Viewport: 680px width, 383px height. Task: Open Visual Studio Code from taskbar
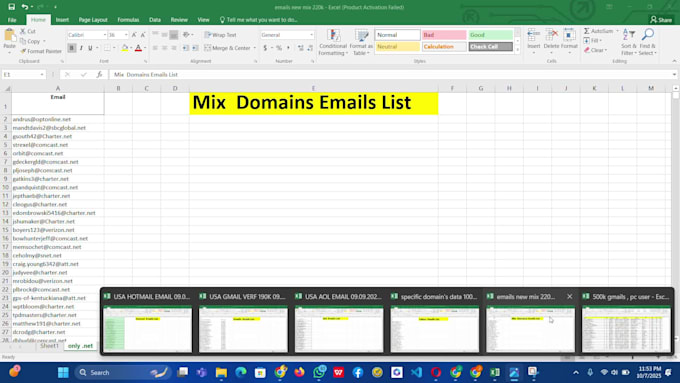(x=416, y=372)
